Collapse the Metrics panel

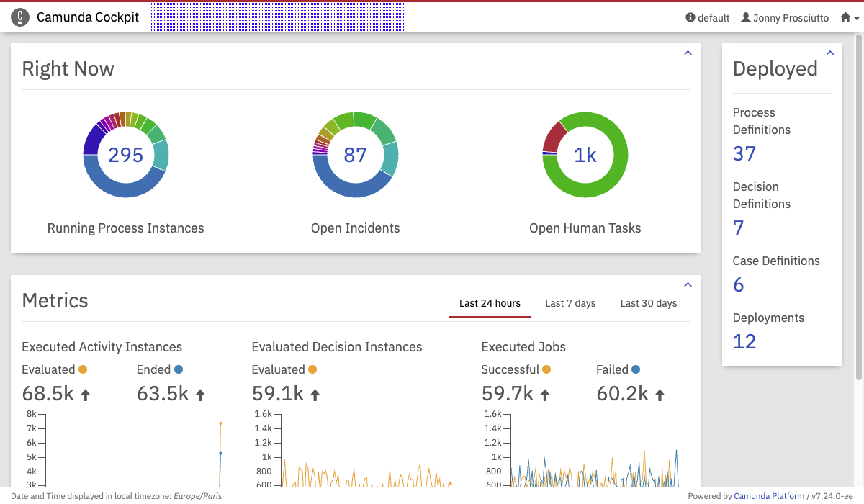coord(688,285)
